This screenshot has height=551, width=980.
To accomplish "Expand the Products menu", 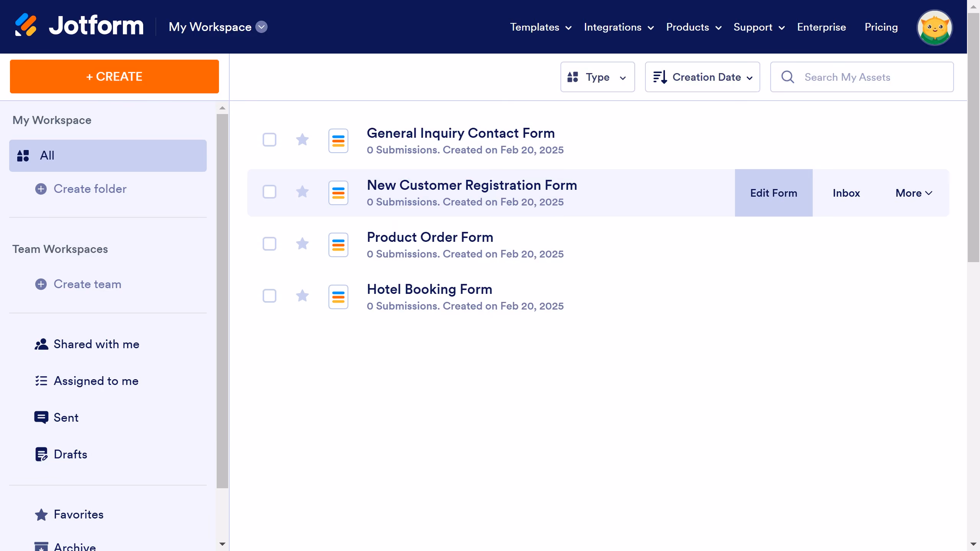I will (x=694, y=27).
